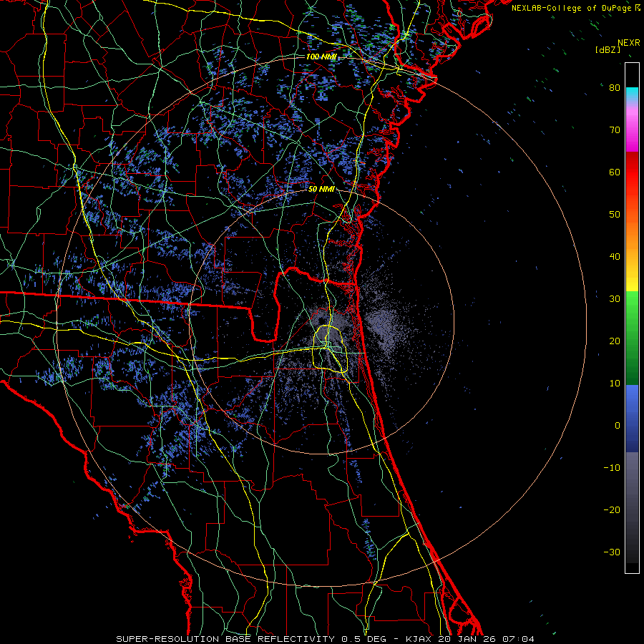Select the -30 value on the dBZ scale
Screen dimensions: 644x644
coord(612,552)
